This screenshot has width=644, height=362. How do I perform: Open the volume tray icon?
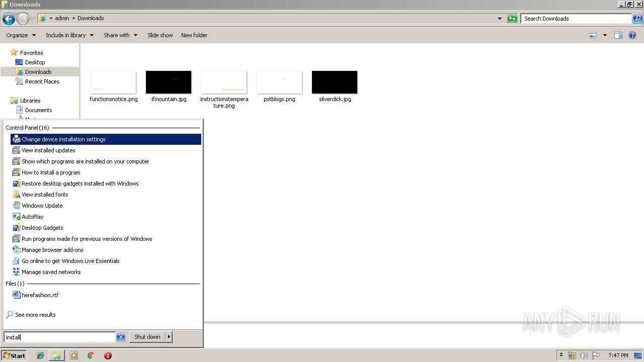[584, 355]
